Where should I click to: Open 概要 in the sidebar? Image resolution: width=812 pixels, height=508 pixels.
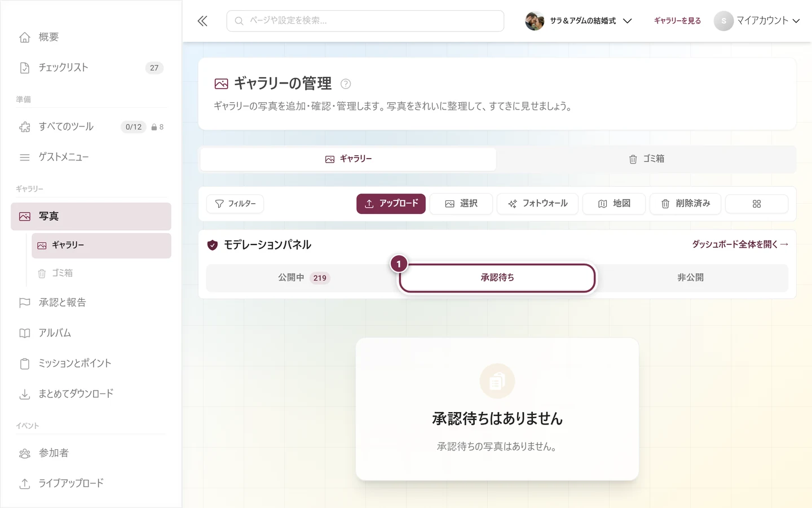coord(91,37)
